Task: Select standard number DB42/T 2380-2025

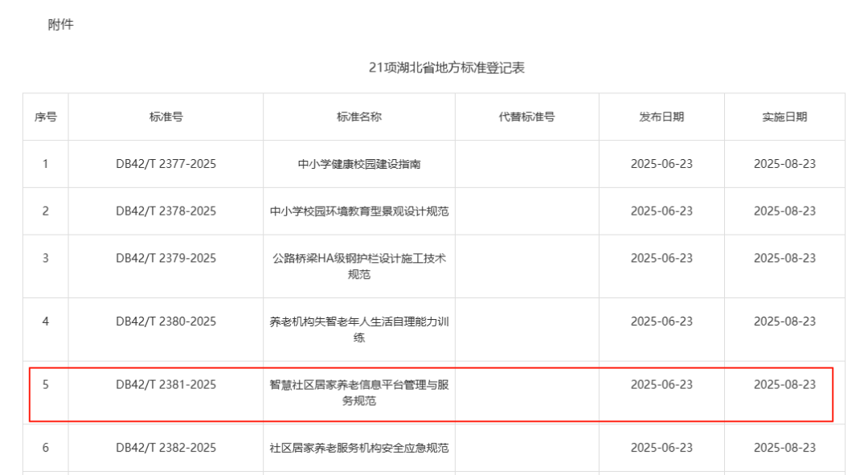Action: pos(166,321)
